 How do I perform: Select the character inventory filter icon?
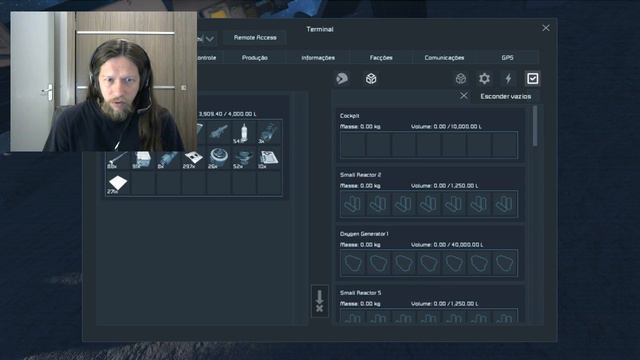342,78
